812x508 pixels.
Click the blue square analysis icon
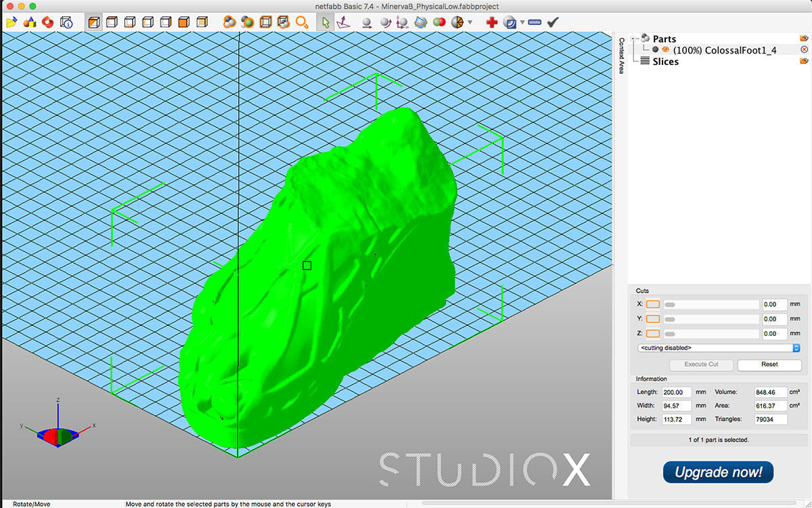510,22
